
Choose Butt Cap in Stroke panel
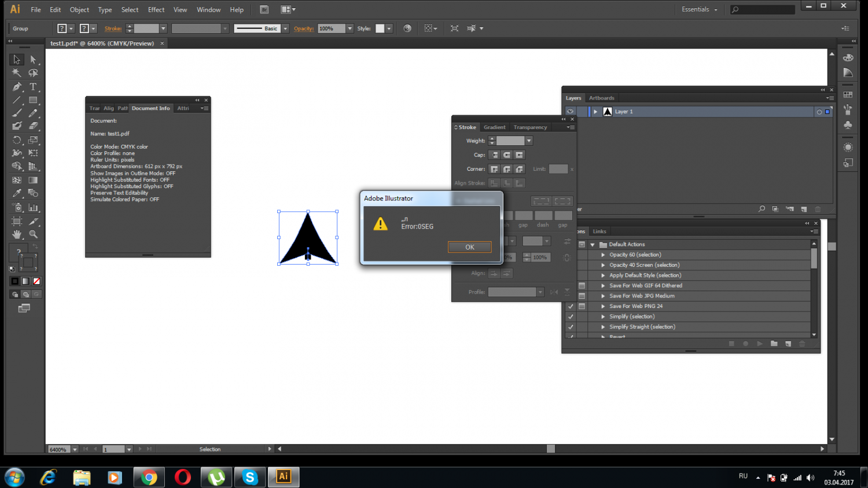(x=494, y=155)
